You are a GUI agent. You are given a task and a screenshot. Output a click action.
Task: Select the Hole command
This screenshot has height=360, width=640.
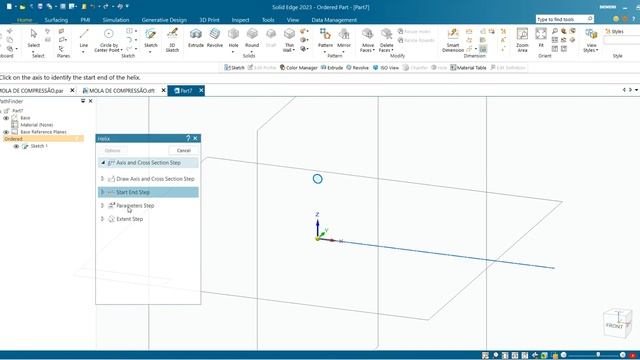233,39
